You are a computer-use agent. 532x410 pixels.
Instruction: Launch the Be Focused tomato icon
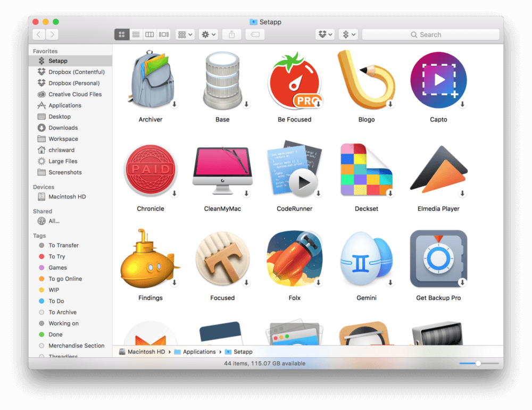pos(295,80)
